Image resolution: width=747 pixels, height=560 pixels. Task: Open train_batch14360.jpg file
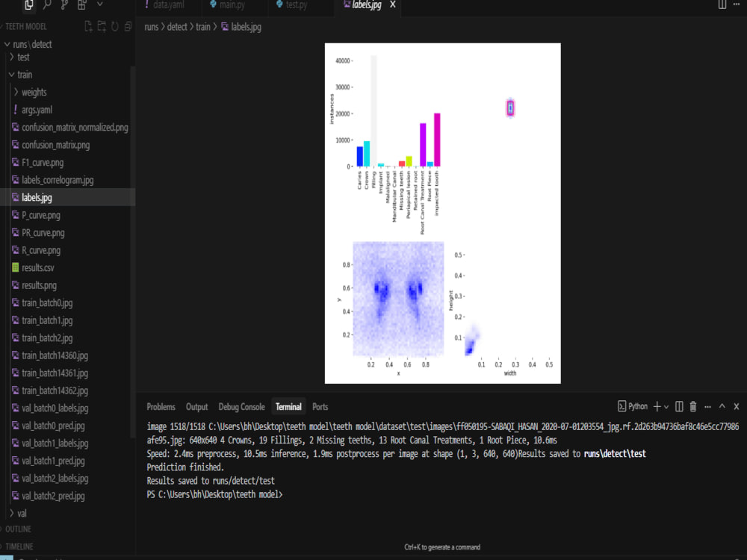pos(55,355)
